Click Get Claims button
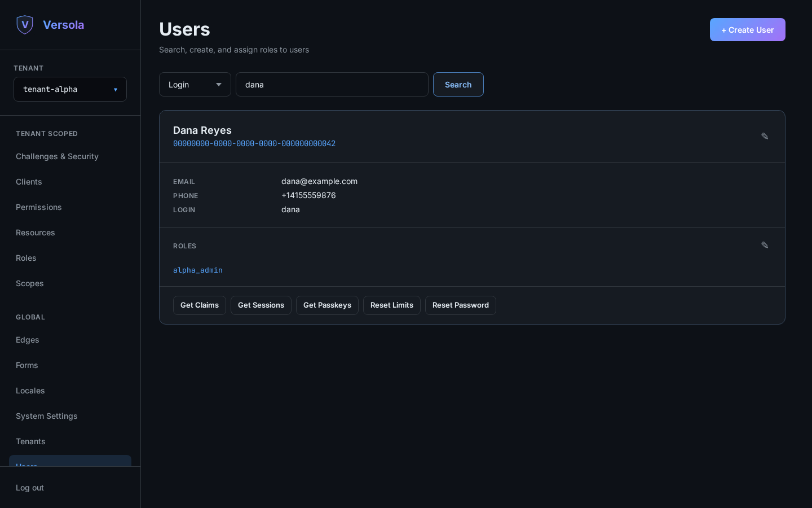Viewport: 812px width, 508px height. click(x=200, y=305)
